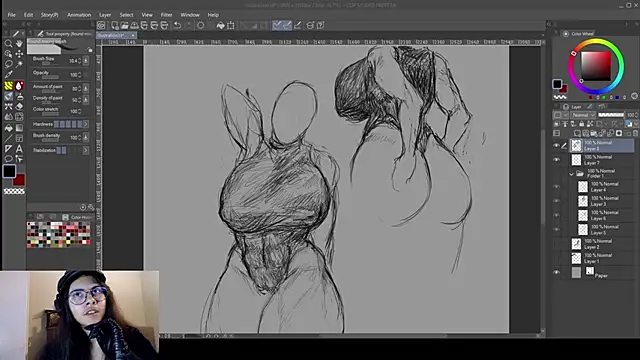The image size is (640, 360).
Task: Show Layer 1 via its visibility box
Action: [556, 258]
